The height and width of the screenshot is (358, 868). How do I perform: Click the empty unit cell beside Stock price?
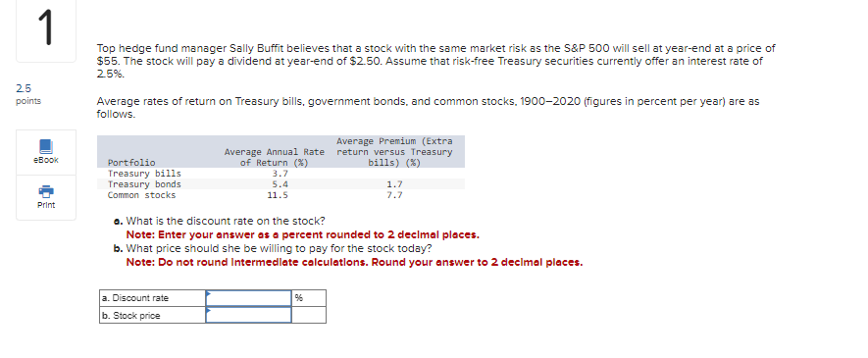[x=309, y=315]
